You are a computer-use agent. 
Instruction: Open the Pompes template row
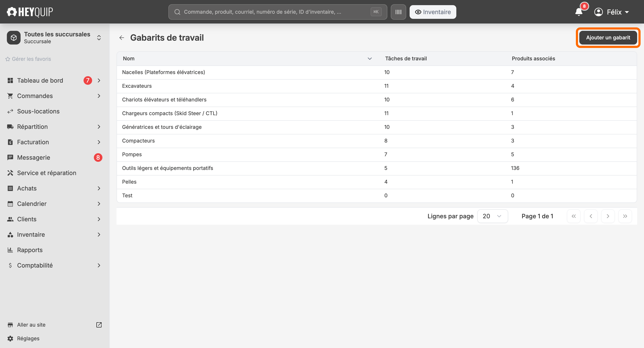tap(377, 154)
